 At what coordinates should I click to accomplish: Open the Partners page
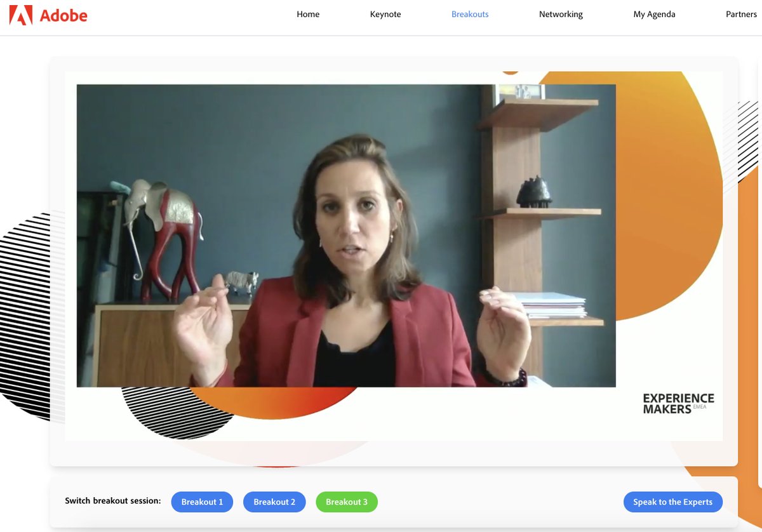(x=741, y=14)
